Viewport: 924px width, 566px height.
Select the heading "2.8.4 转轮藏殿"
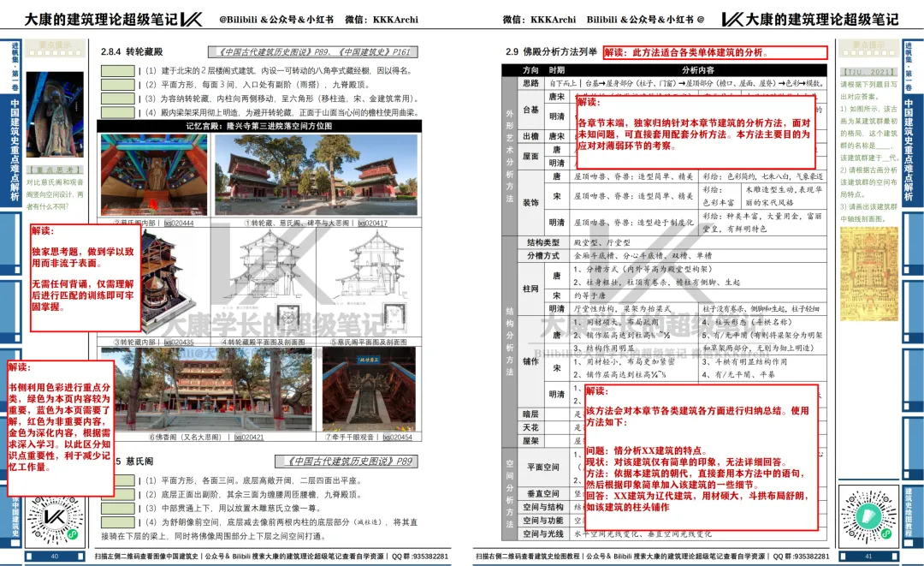pos(132,52)
